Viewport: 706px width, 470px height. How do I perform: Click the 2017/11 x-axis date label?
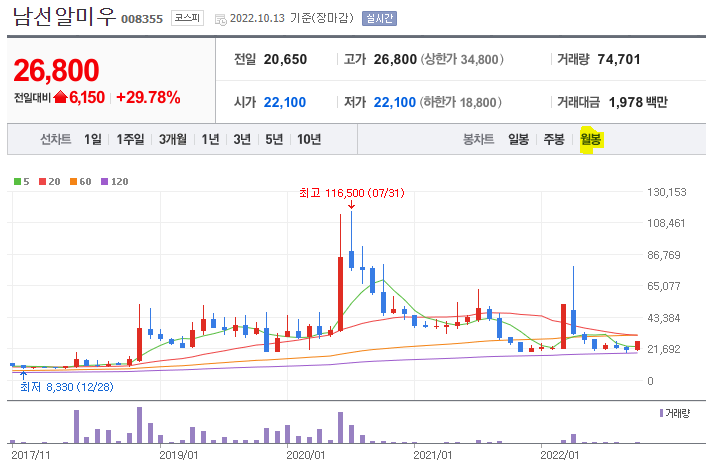(x=31, y=455)
